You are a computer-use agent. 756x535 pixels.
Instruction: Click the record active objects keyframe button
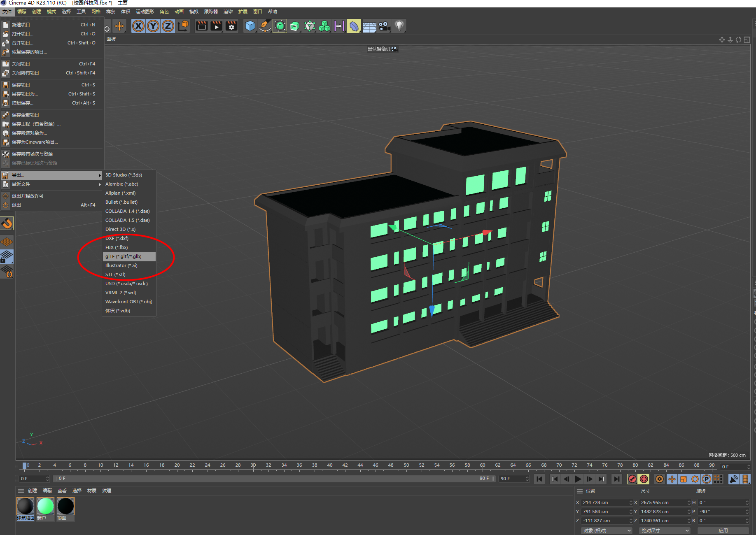click(x=632, y=479)
